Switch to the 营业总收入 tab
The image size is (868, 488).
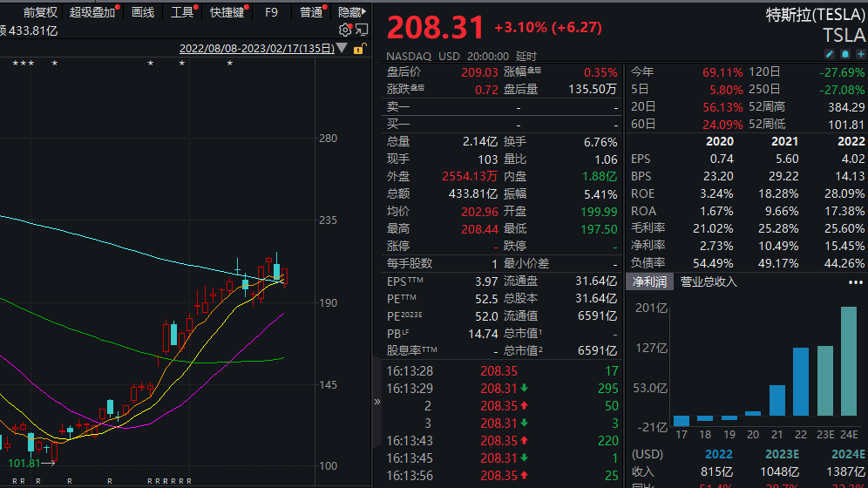click(709, 281)
